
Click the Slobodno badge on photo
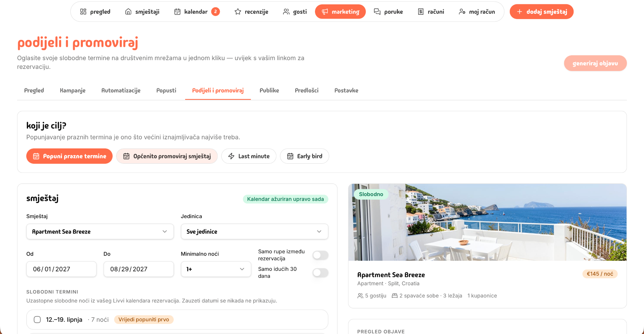(371, 194)
